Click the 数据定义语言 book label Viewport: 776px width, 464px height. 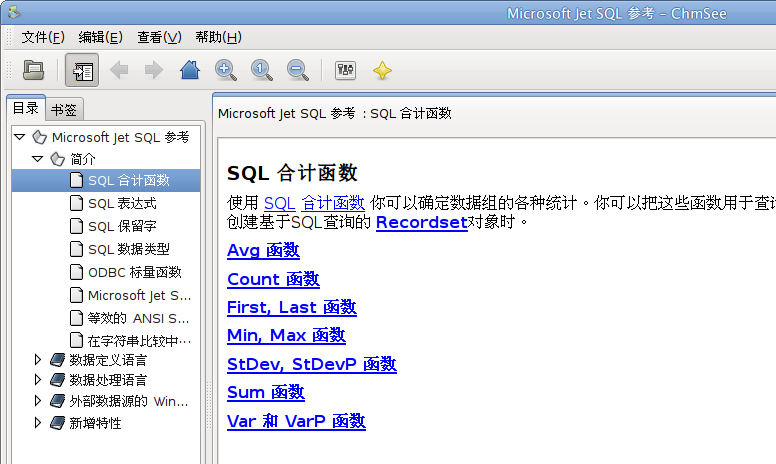tap(108, 360)
